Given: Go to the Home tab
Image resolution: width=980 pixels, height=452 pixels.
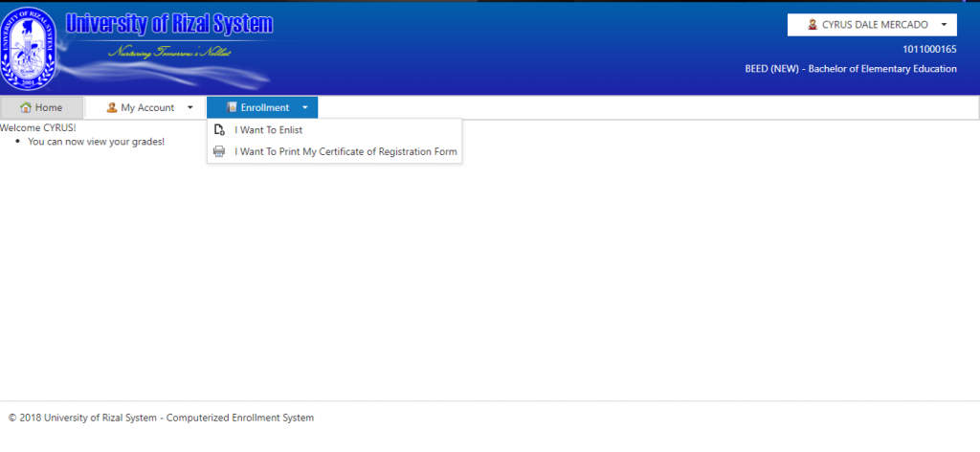Looking at the screenshot, I should tap(41, 107).
